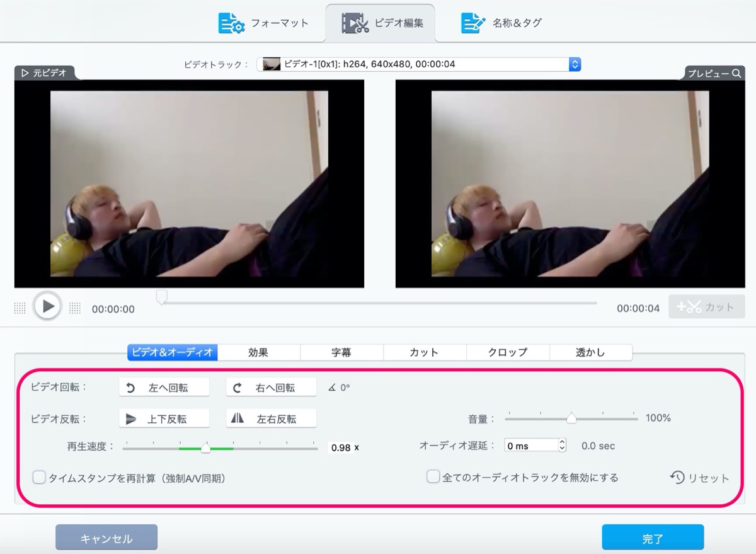Enable 全てのオーディオトラックを無効にする checkbox
Viewport: 756px width, 554px height.
click(x=433, y=477)
